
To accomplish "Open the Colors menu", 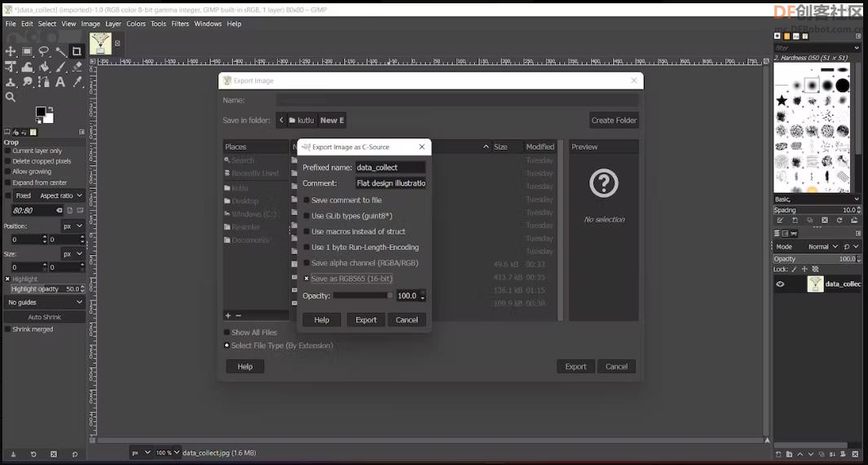I will [135, 24].
